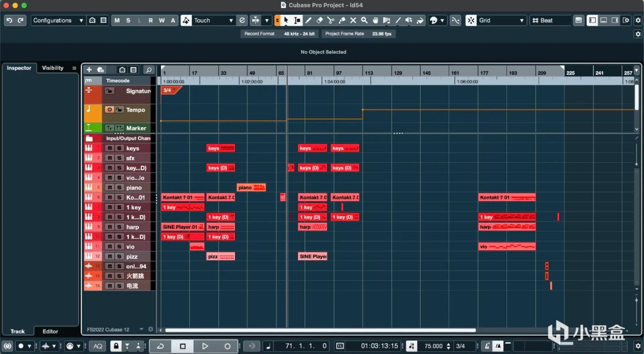Viewport: 644px width, 354px height.
Task: Click the 3/4 signature event
Action: point(171,90)
